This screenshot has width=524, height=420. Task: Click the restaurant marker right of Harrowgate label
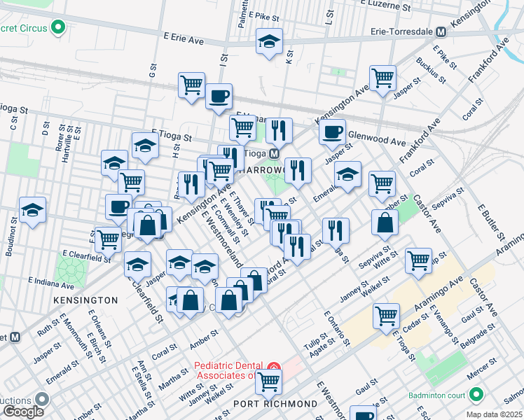pos(298,171)
